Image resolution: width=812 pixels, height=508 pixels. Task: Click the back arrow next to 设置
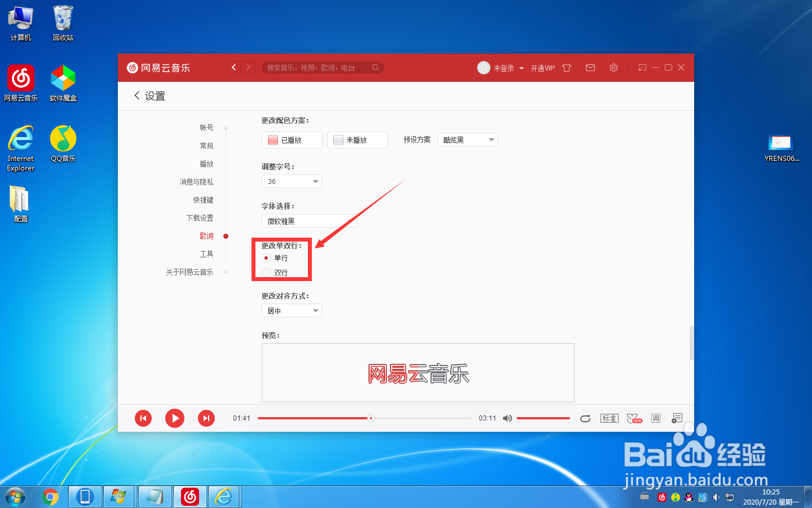click(x=137, y=96)
